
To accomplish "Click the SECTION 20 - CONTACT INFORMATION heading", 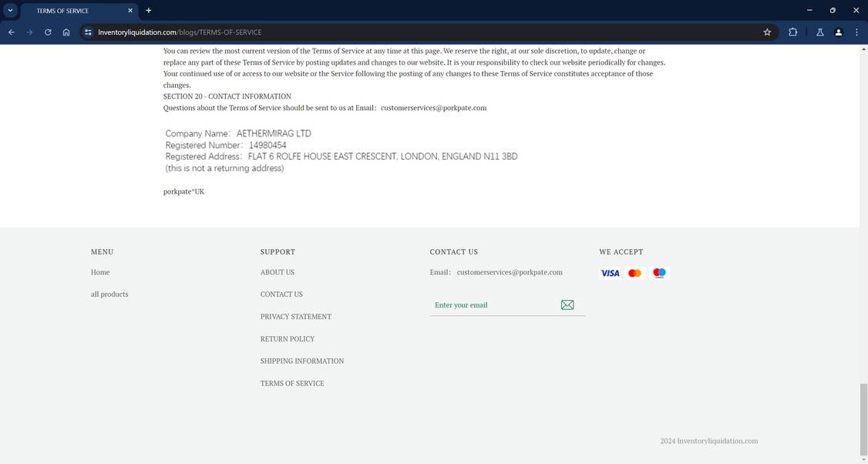I will click(227, 96).
